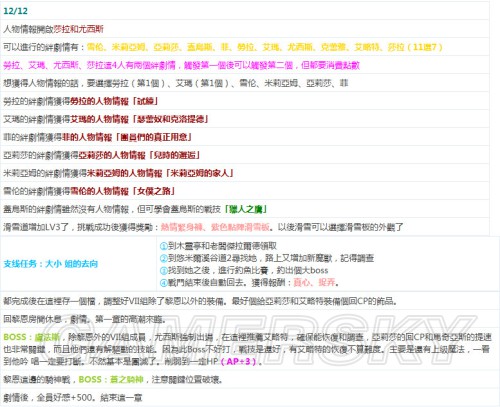
Task: Click the green BOSS label in strategy paragraph
Action: (x=32, y=337)
